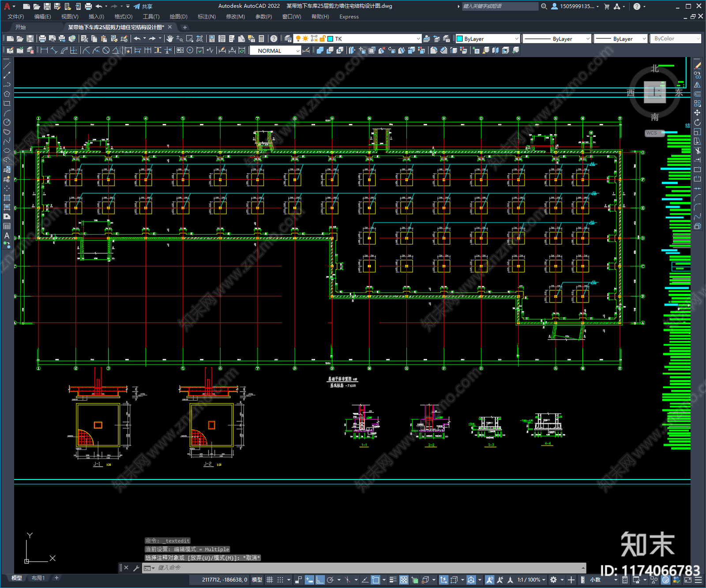The width and height of the screenshot is (706, 588).
Task: Select the Linear dimension tool
Action: tap(44, 50)
